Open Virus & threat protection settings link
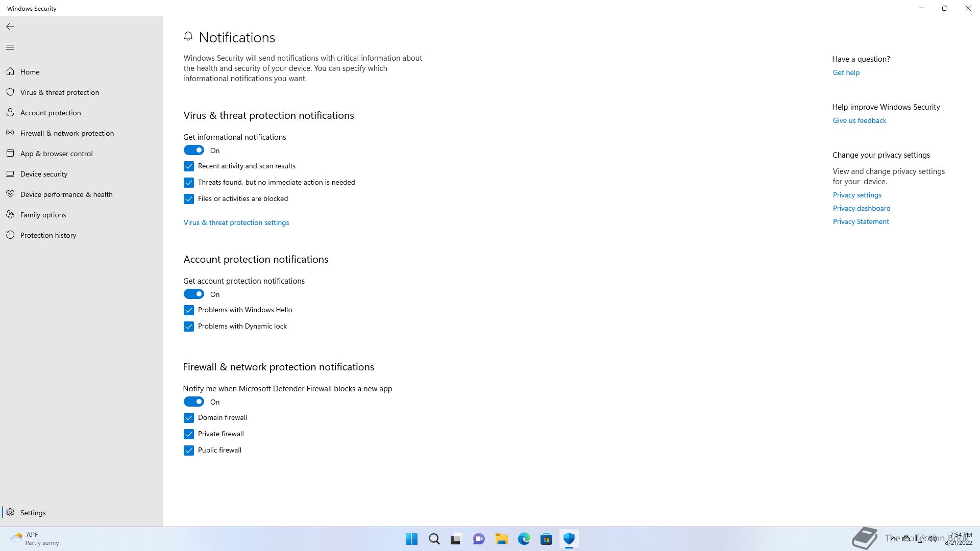The height and width of the screenshot is (551, 980). 236,223
